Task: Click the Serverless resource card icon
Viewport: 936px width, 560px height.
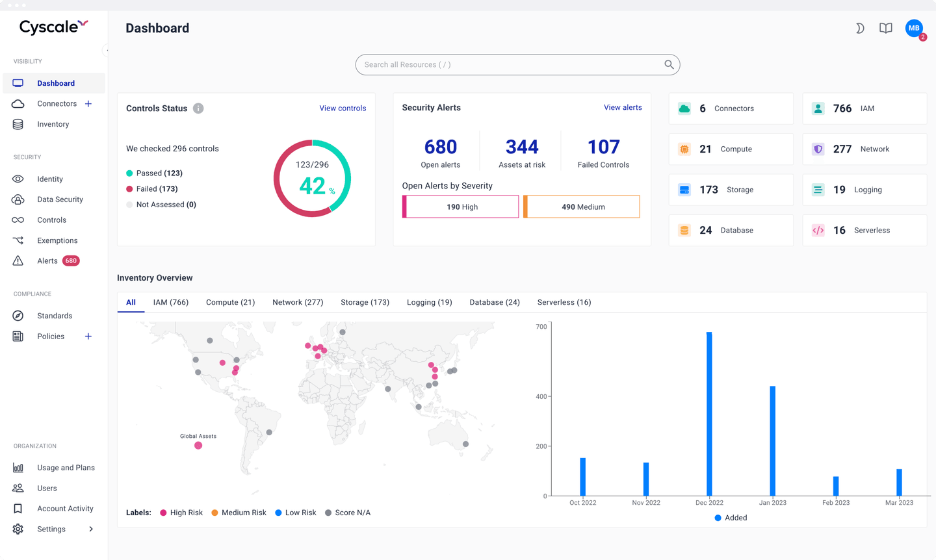Action: click(x=818, y=230)
